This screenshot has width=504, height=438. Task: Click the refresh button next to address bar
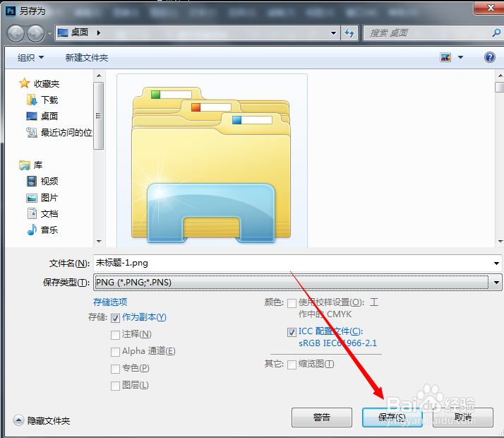(349, 32)
